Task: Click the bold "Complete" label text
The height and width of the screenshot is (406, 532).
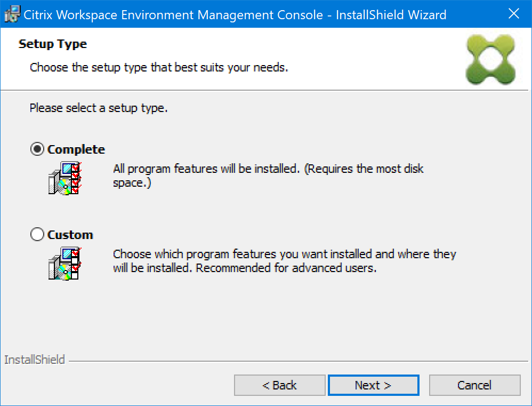Action: 76,150
